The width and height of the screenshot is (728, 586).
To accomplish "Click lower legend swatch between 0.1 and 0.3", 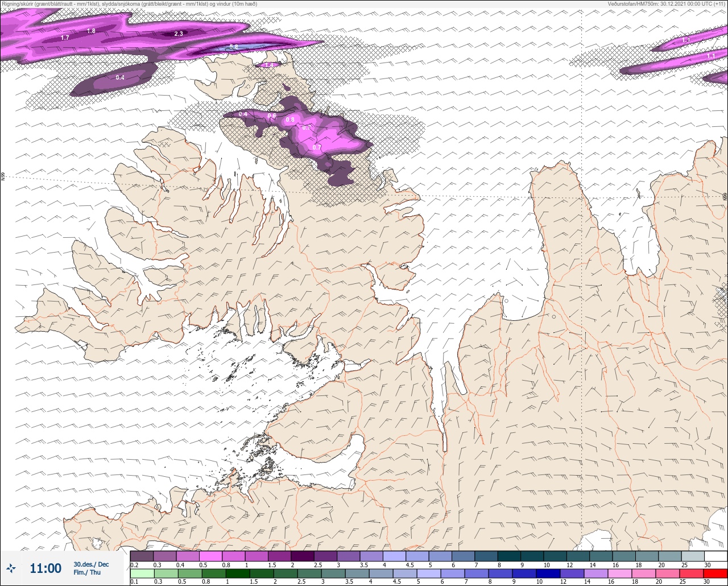I will coord(142,573).
